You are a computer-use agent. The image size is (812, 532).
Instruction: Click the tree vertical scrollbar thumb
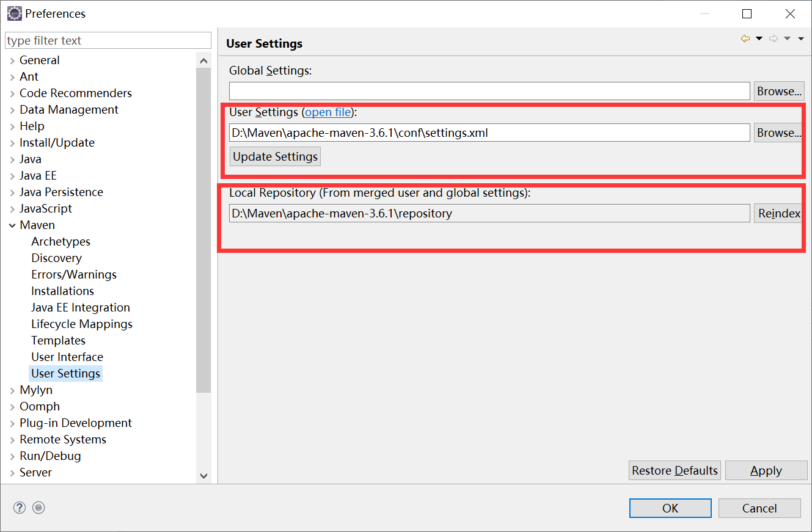[204, 230]
